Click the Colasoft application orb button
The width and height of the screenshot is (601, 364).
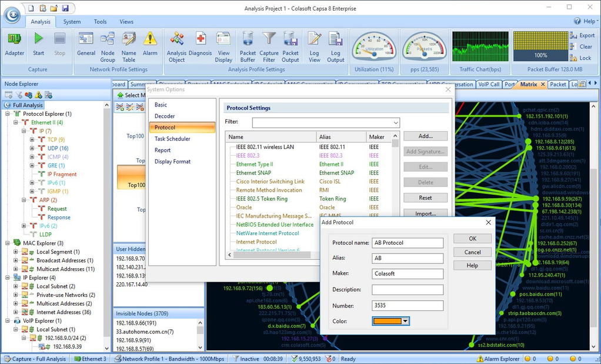[12, 15]
